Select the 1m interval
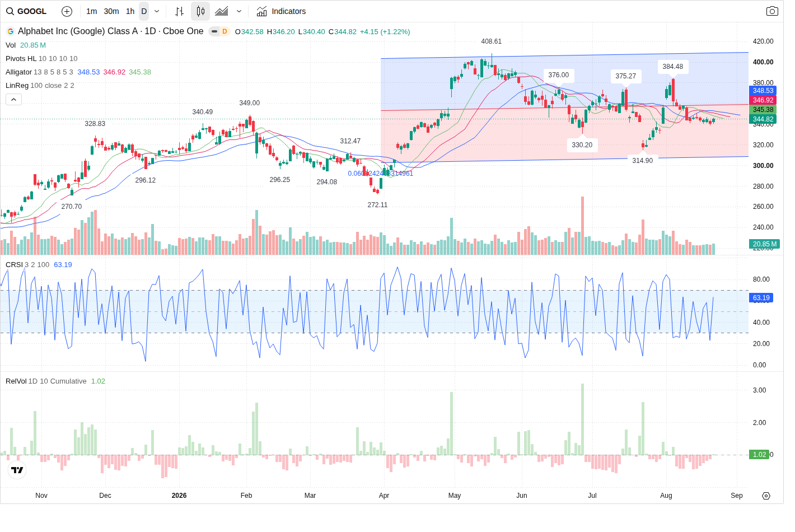795x532 pixels. (92, 11)
